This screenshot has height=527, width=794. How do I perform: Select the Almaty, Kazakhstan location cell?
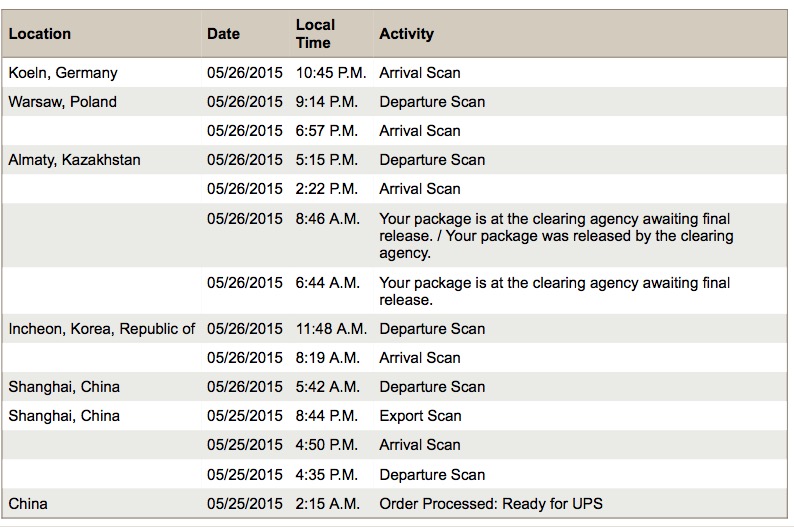click(x=74, y=160)
